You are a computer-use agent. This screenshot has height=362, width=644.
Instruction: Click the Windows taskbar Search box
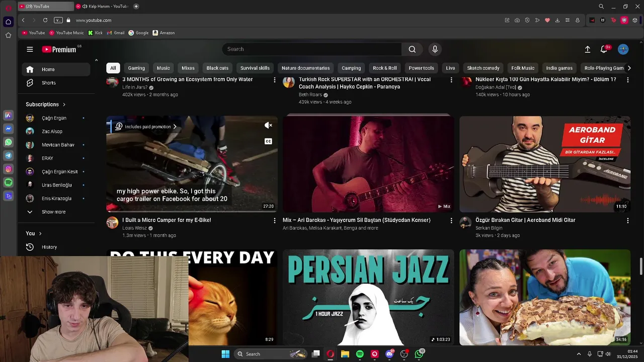[x=271, y=354]
